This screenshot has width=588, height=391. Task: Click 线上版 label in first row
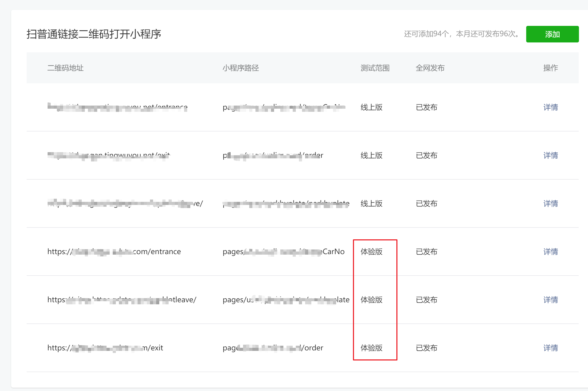(x=372, y=107)
